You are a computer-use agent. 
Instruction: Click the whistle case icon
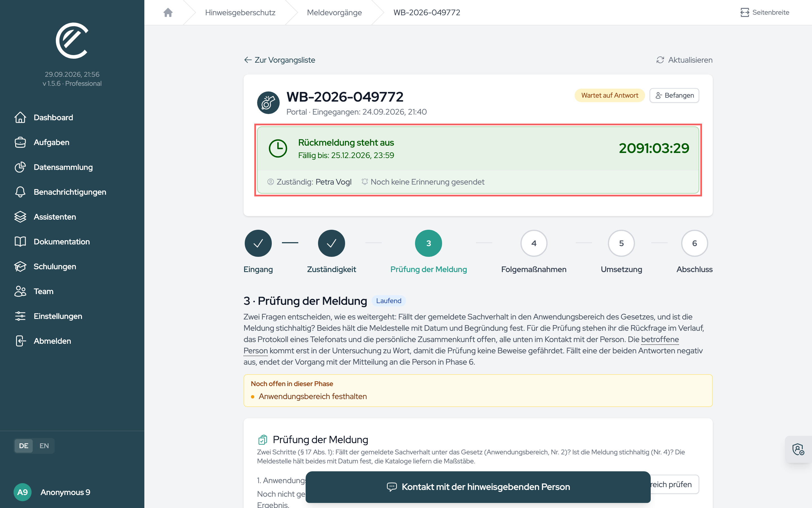(268, 103)
